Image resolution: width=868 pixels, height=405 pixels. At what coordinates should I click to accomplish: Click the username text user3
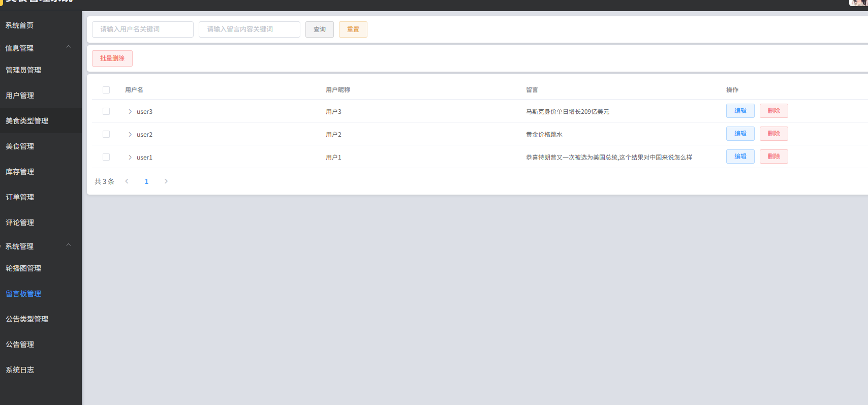click(144, 112)
